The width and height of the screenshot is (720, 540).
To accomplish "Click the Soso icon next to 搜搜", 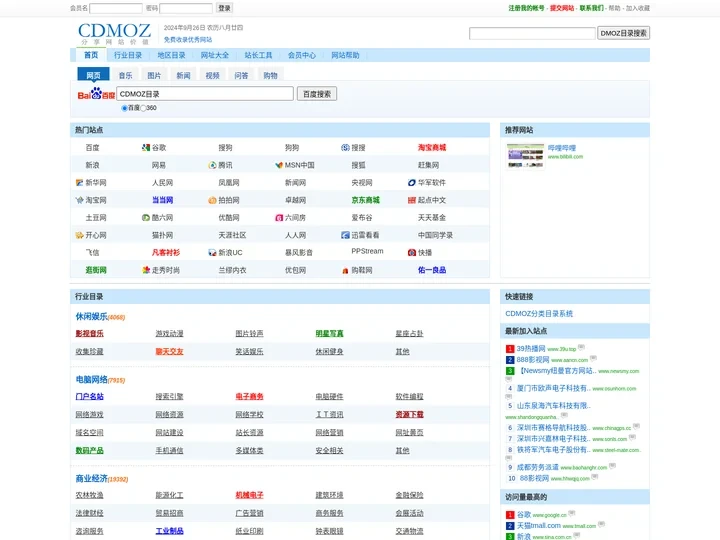I will tap(345, 147).
